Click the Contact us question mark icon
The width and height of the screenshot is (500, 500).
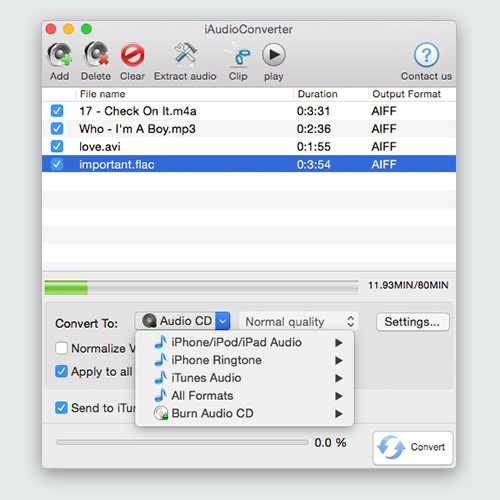(x=426, y=54)
